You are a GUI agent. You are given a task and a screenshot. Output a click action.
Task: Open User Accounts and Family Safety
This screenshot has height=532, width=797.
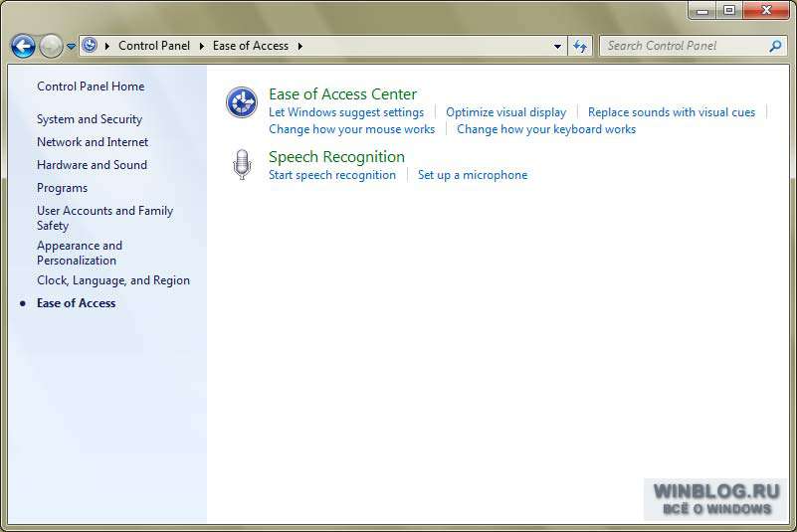(x=104, y=218)
